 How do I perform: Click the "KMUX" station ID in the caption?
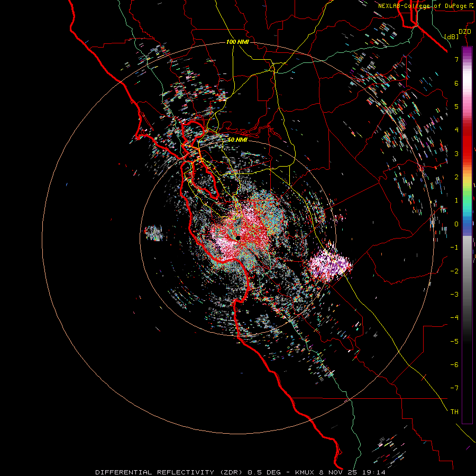point(304,472)
